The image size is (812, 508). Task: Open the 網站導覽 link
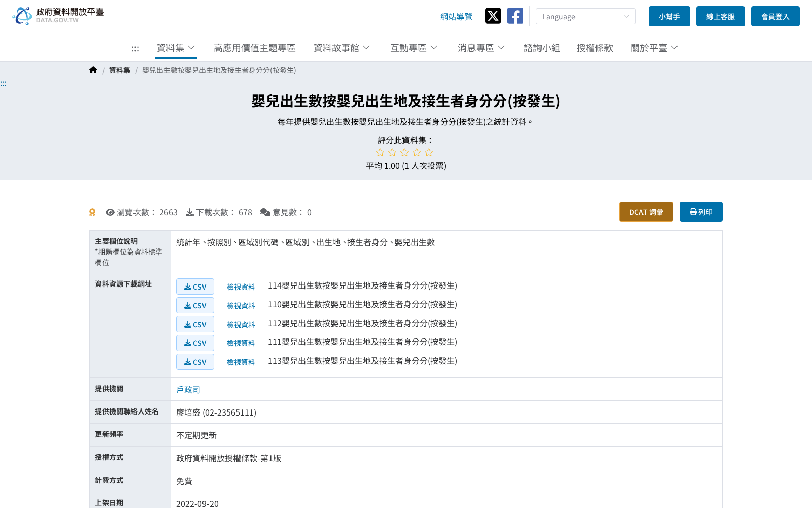tap(456, 17)
